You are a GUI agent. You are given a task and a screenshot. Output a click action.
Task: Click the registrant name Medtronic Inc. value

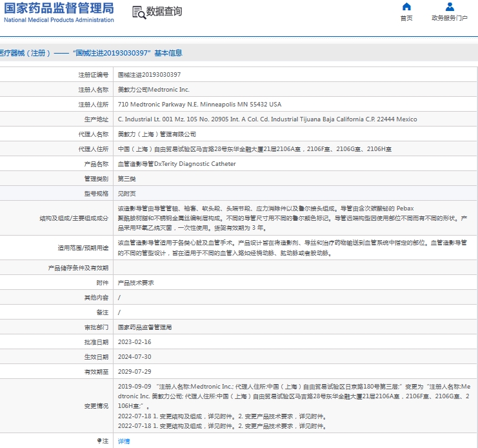[154, 90]
